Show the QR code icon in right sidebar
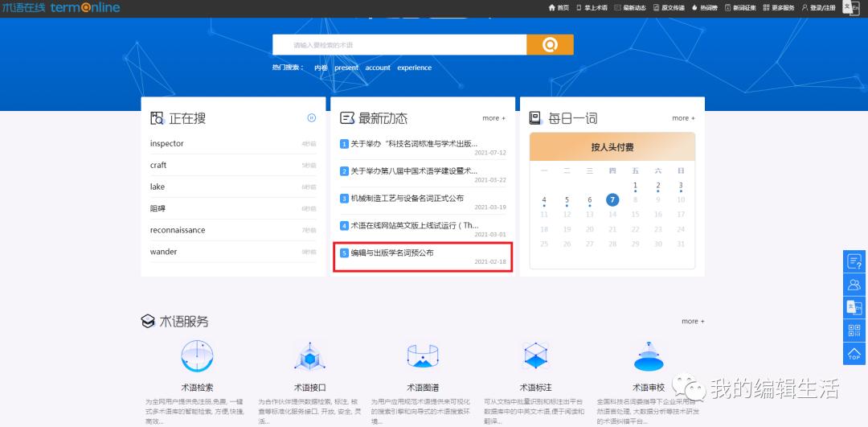868x427 pixels. (854, 331)
